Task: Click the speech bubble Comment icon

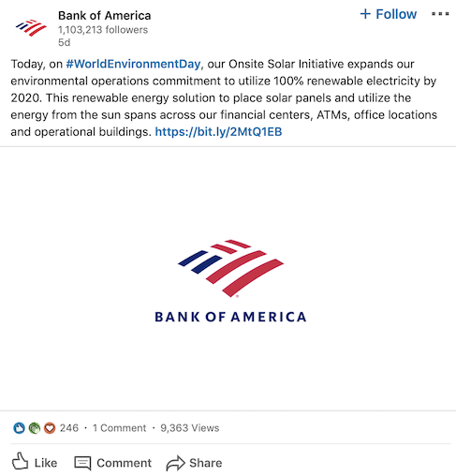Action: click(x=82, y=463)
